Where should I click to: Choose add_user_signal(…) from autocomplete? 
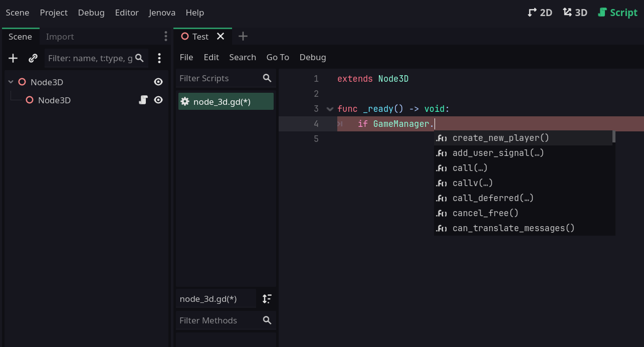click(523, 153)
